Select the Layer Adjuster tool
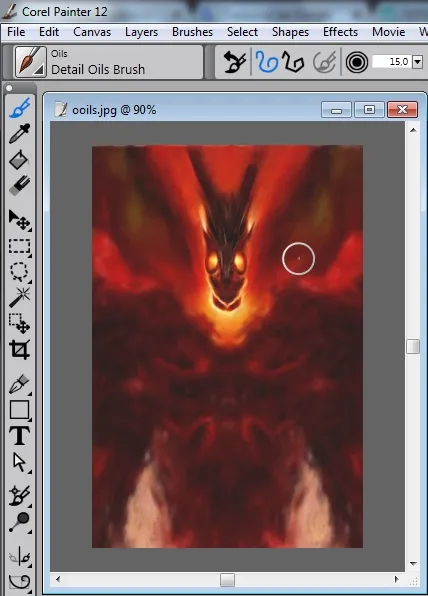The image size is (428, 596). 19,220
